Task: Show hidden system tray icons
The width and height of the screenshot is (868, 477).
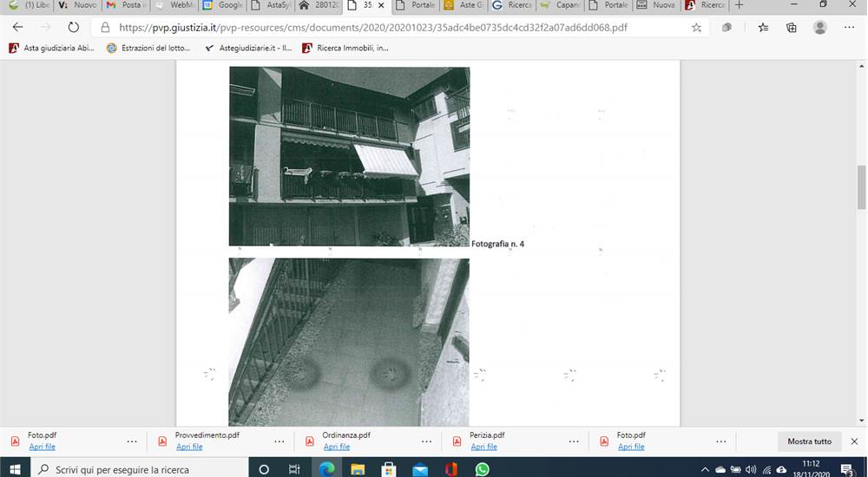Action: [x=705, y=469]
